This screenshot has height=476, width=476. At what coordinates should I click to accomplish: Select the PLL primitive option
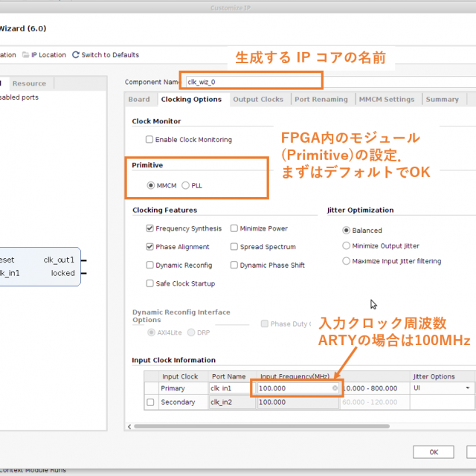tap(185, 185)
